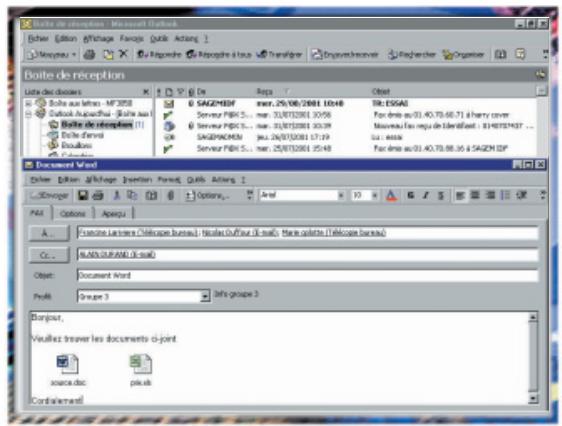Open the address book icon in Outlook toolbar
The width and height of the screenshot is (562, 426).
point(500,55)
